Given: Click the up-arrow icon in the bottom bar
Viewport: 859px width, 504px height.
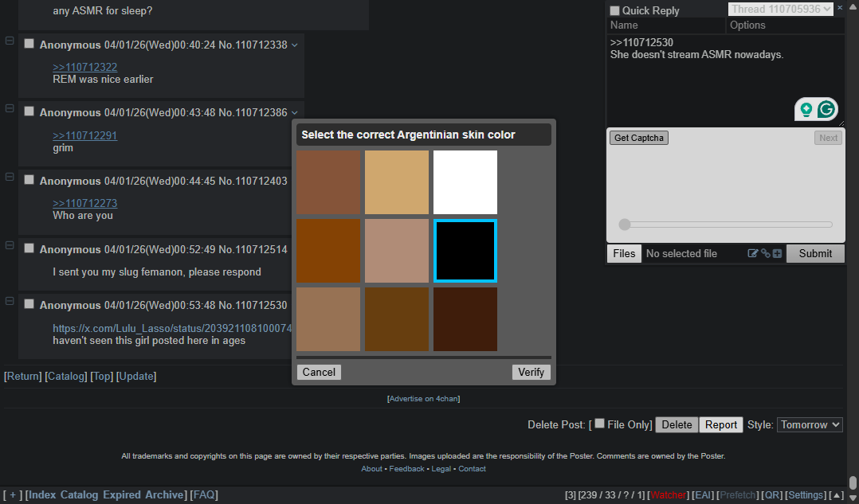Looking at the screenshot, I should 837,495.
